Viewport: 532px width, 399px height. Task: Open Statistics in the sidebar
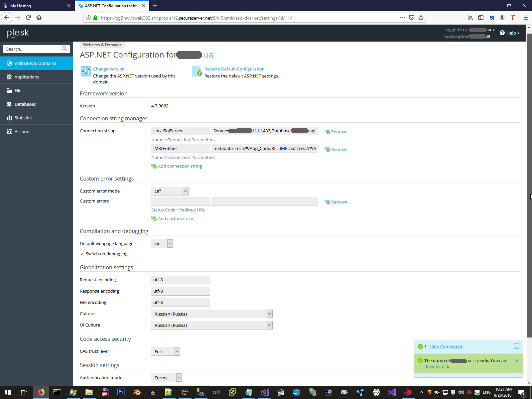(x=37, y=118)
